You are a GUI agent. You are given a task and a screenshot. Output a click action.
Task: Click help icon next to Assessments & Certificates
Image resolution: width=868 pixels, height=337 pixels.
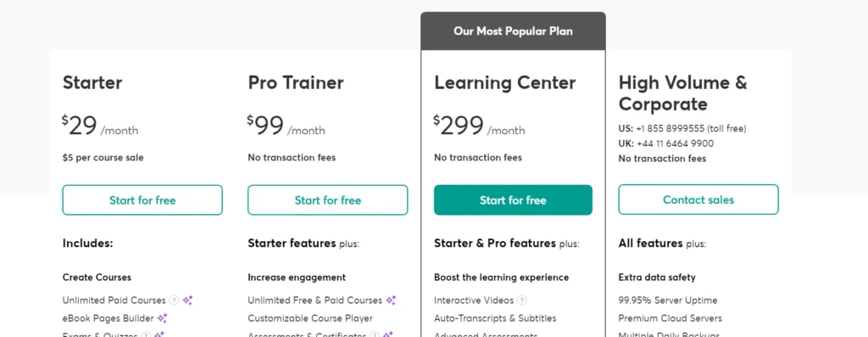[375, 334]
